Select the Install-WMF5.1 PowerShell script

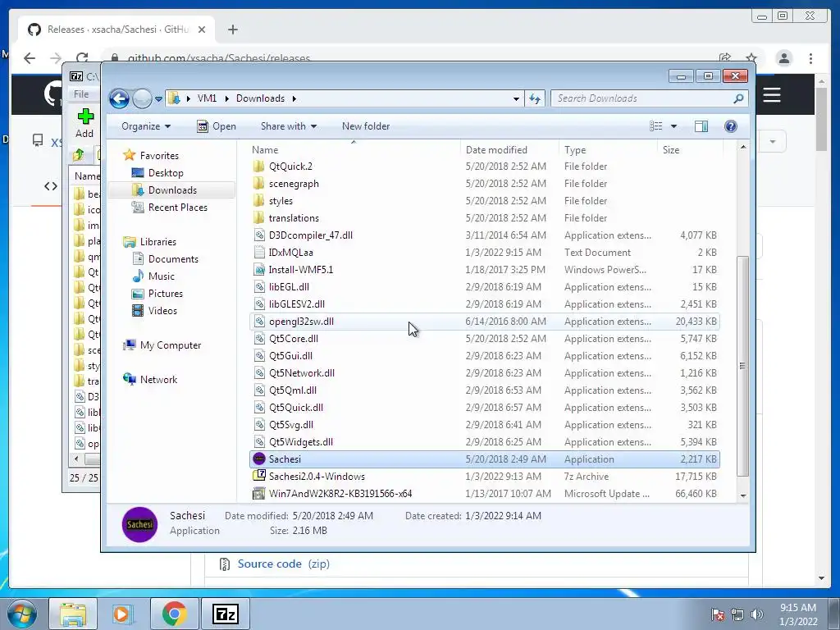(x=484, y=269)
